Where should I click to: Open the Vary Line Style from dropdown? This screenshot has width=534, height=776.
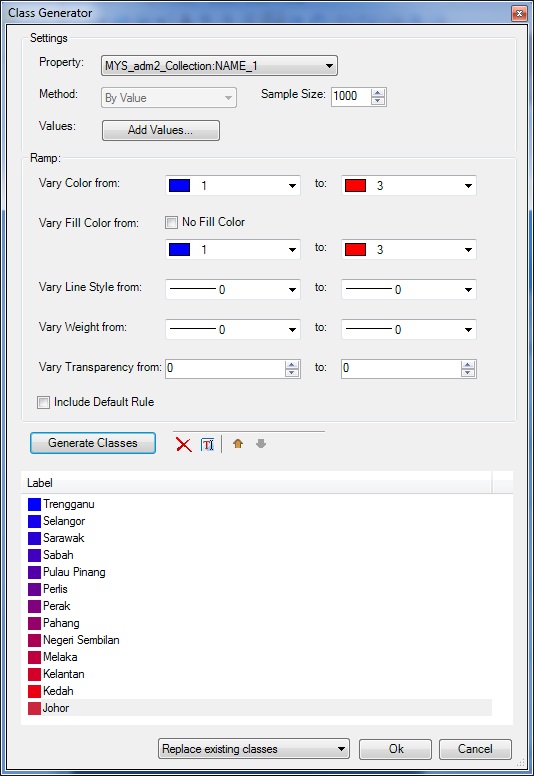[x=233, y=290]
